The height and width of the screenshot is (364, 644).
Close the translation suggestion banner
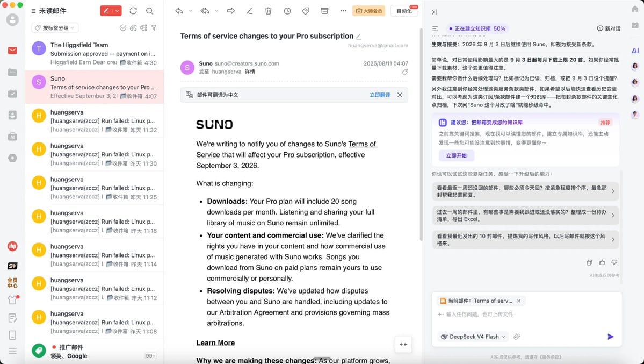tap(400, 95)
